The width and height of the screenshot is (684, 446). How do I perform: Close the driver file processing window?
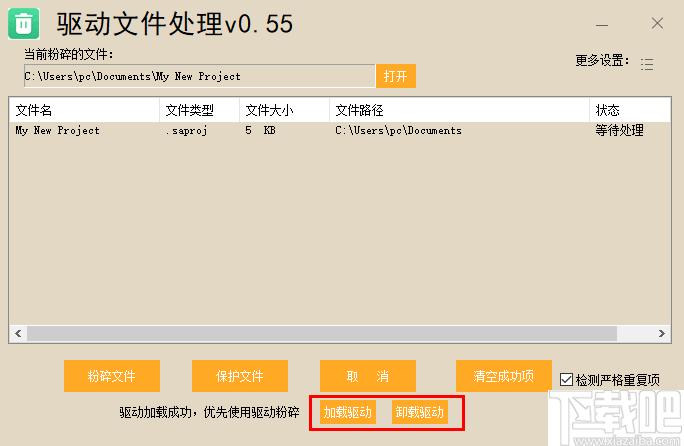point(657,23)
